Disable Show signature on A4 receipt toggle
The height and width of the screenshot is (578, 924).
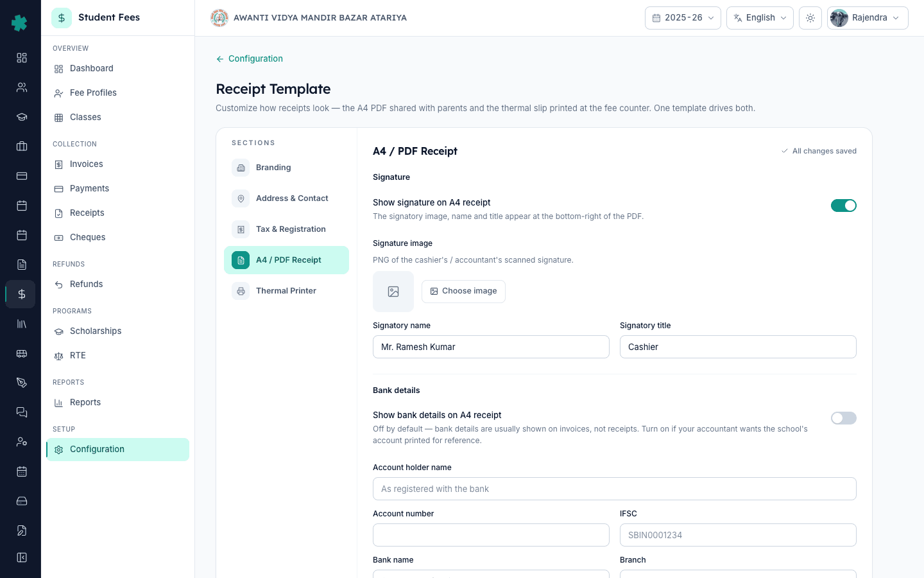(x=844, y=206)
